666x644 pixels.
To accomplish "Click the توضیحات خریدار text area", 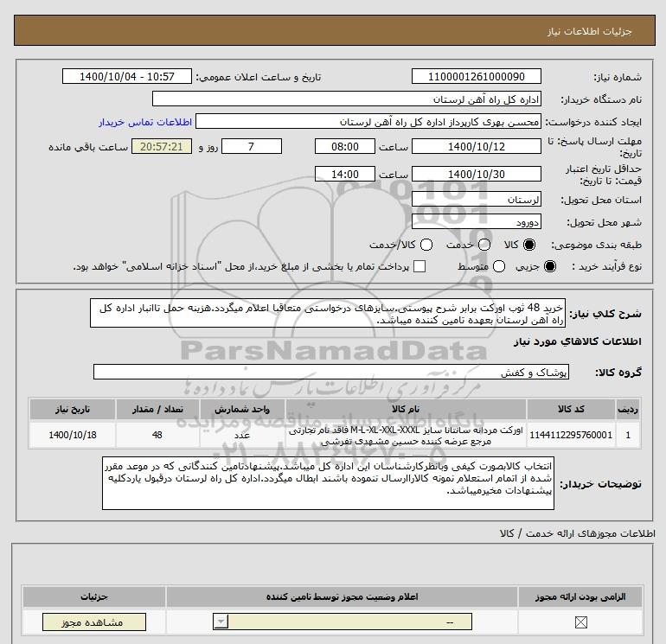I will pos(328,483).
